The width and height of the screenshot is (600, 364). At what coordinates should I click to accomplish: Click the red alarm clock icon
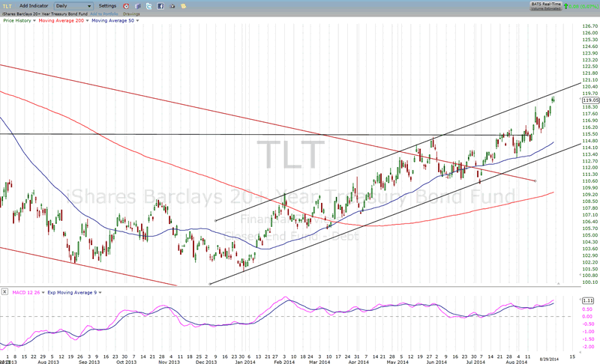(124, 6)
